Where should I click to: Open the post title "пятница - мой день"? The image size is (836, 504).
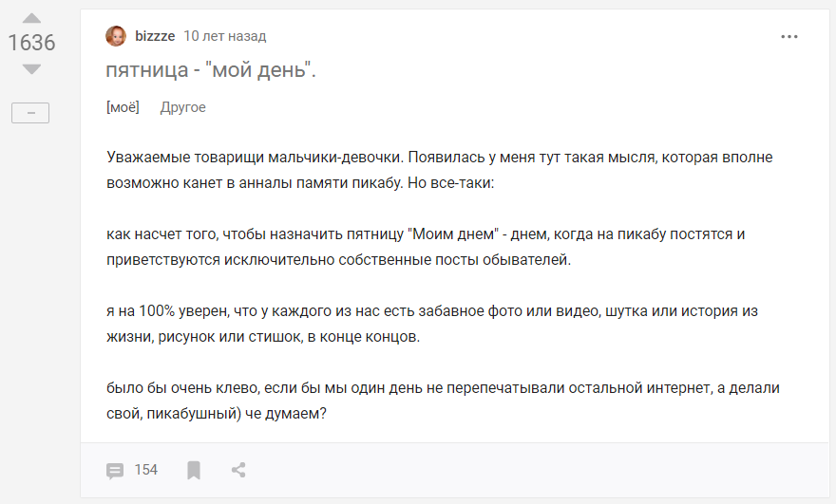click(x=211, y=70)
